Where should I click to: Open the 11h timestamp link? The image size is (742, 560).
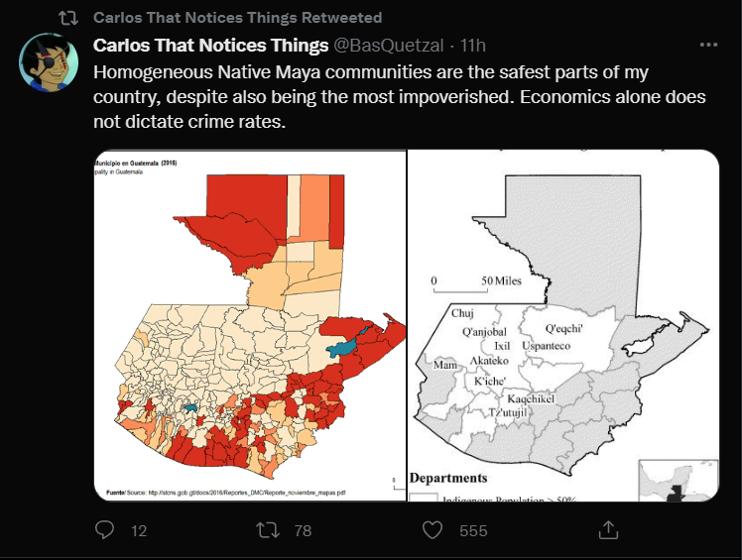click(x=473, y=46)
